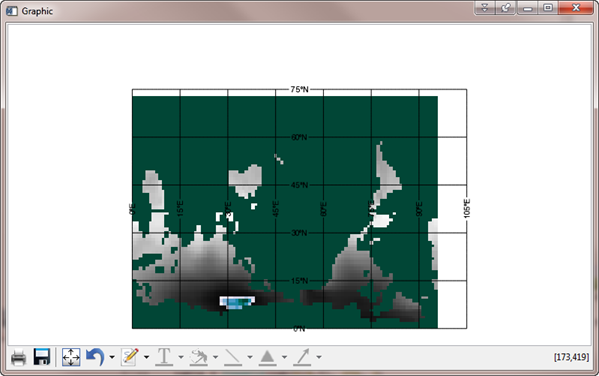Click the 0°E longitude label
The image size is (599, 376).
pos(132,209)
